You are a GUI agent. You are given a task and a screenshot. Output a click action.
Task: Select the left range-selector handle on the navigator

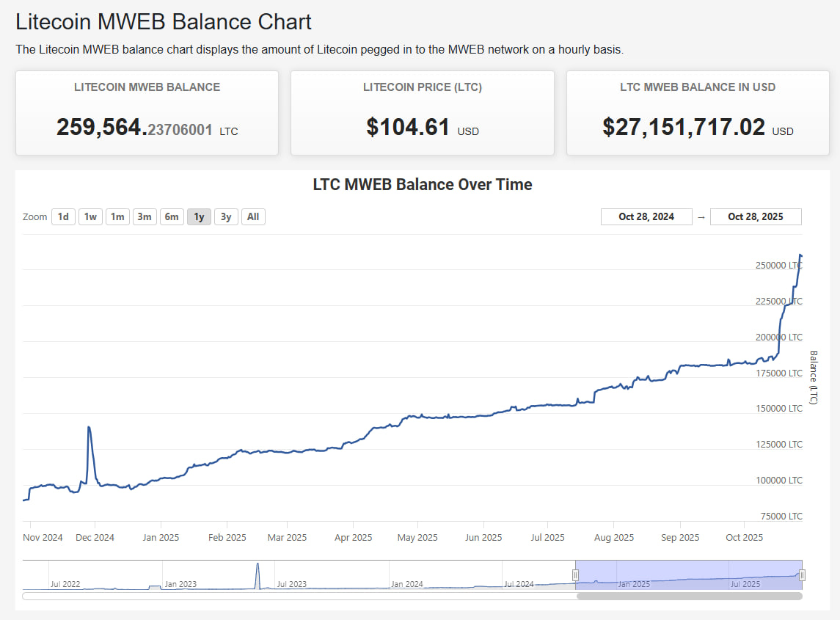click(x=576, y=576)
